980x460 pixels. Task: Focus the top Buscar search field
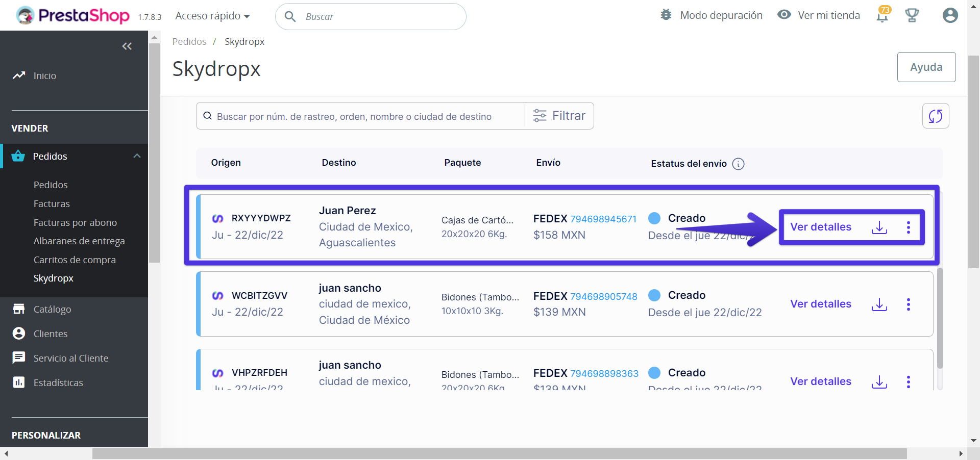(x=371, y=16)
